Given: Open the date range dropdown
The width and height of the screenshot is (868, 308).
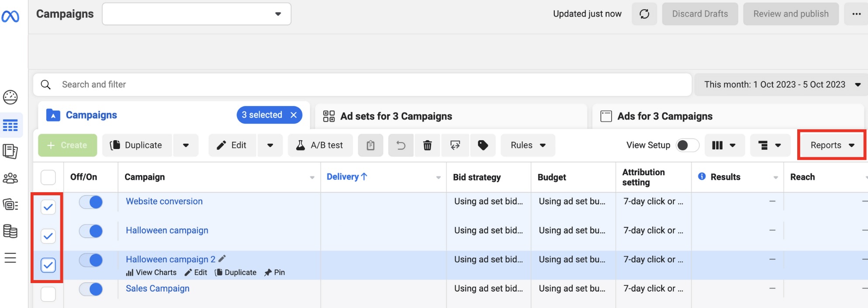Looking at the screenshot, I should pos(781,85).
